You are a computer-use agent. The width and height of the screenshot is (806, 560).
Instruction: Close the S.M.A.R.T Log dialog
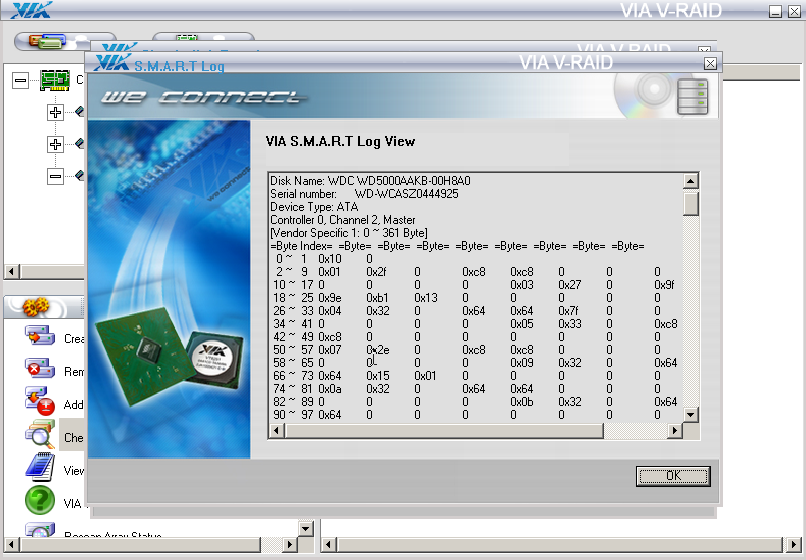tap(710, 63)
